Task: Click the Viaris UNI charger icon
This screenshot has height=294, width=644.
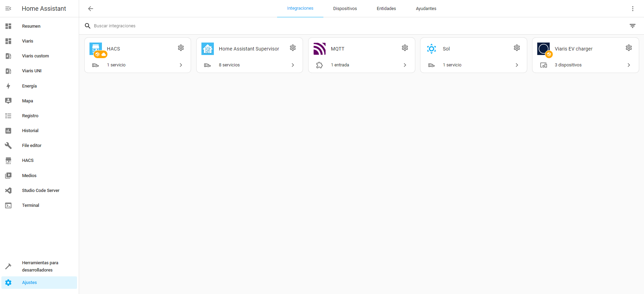Action: (8, 71)
